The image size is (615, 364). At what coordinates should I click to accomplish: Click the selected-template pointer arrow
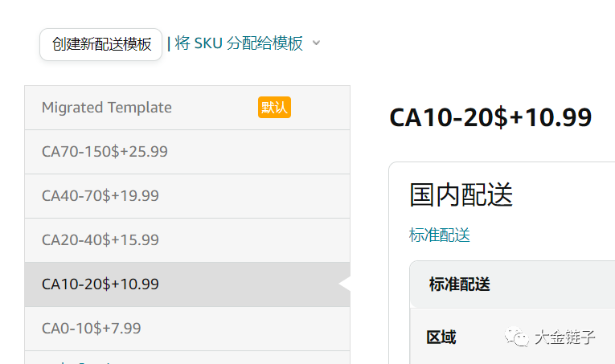[344, 284]
